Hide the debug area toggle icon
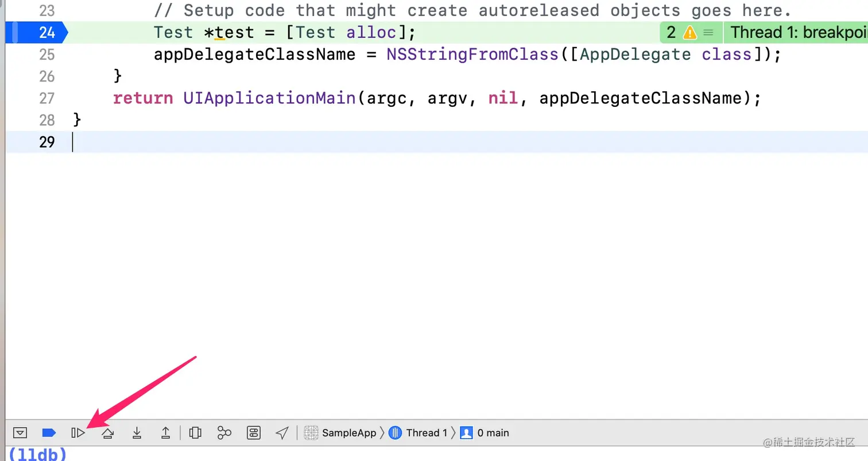The image size is (868, 461). pyautogui.click(x=20, y=433)
